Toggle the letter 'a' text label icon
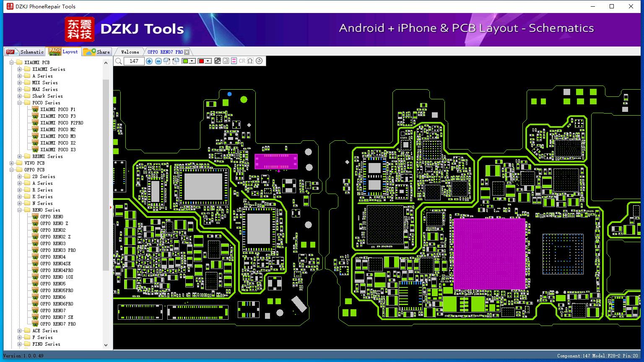Image resolution: width=644 pixels, height=362 pixels. pyautogui.click(x=226, y=61)
